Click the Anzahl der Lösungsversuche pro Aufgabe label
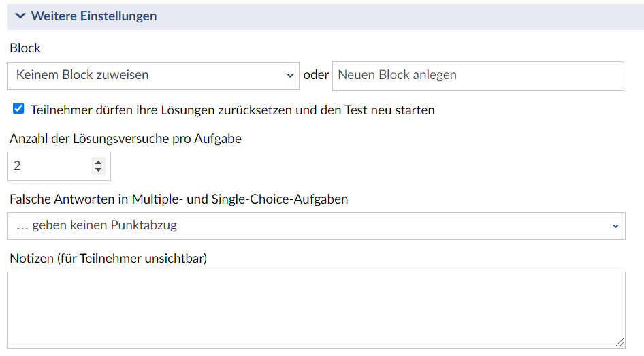 [x=126, y=139]
